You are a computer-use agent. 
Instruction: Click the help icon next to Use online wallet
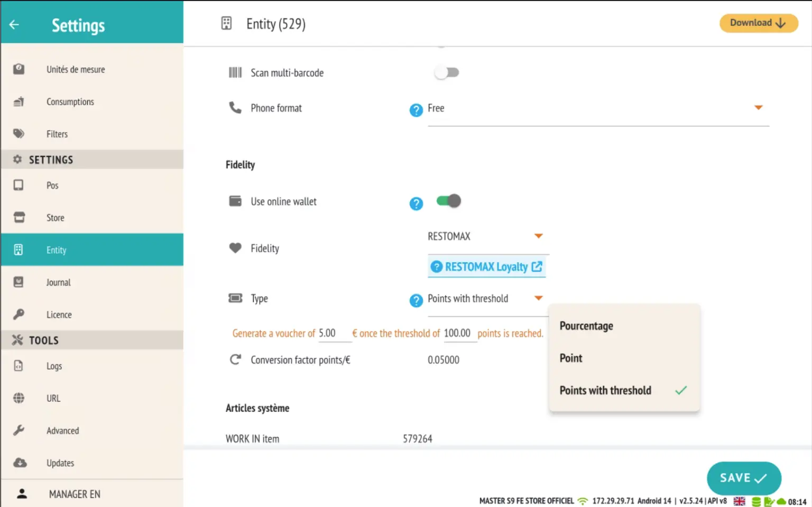pos(416,204)
